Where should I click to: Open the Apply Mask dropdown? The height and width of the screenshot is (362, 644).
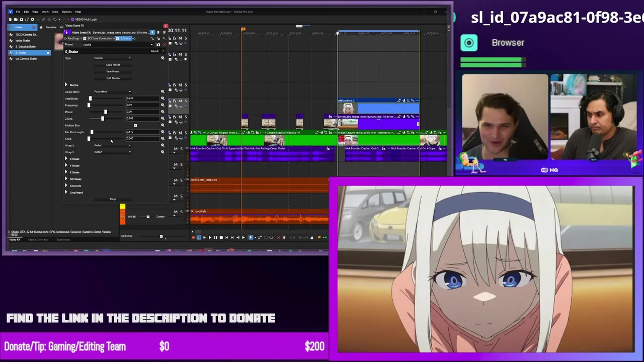(x=113, y=92)
